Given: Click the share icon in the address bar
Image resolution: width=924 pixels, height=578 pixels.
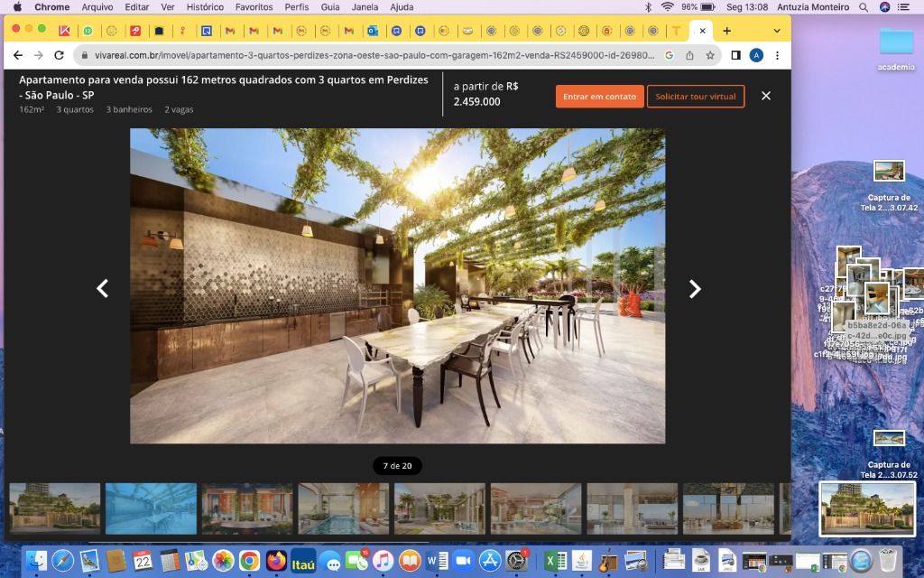Looking at the screenshot, I should click(x=690, y=55).
